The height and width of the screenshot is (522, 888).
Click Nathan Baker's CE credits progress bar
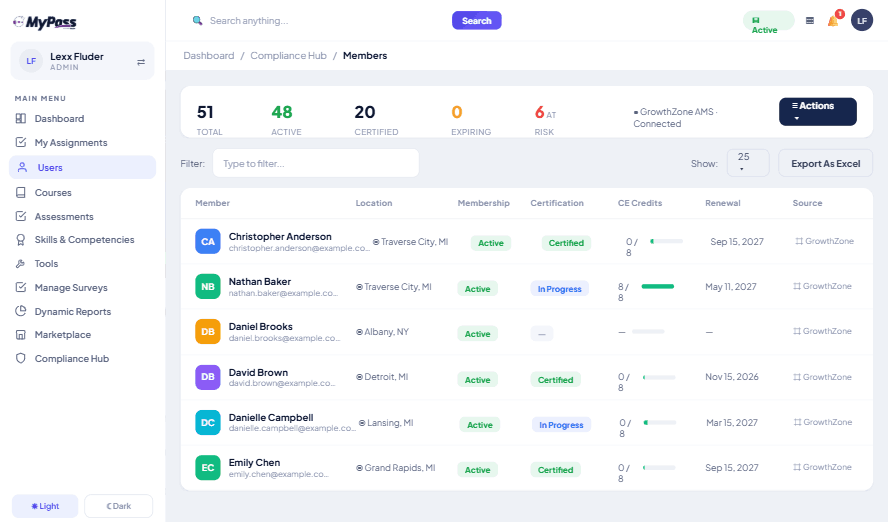tap(658, 286)
